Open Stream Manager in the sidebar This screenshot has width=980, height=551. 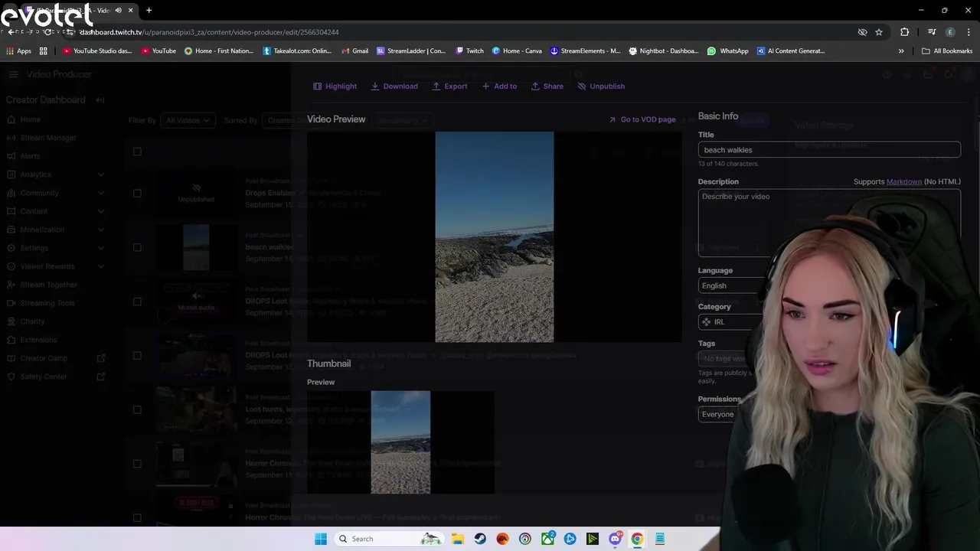coord(48,138)
